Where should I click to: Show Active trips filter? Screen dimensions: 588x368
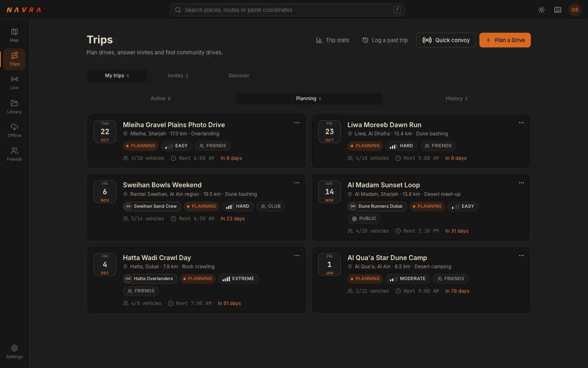click(x=161, y=99)
